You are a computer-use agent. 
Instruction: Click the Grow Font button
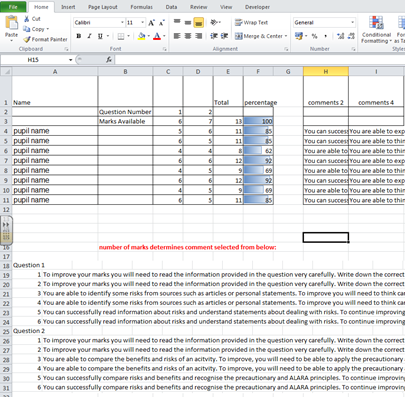[151, 23]
